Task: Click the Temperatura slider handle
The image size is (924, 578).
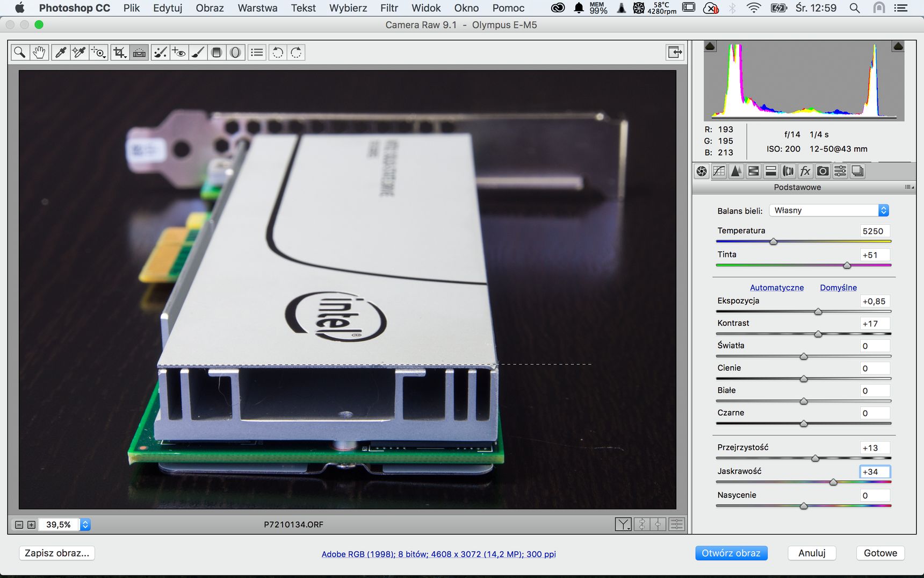Action: 774,242
